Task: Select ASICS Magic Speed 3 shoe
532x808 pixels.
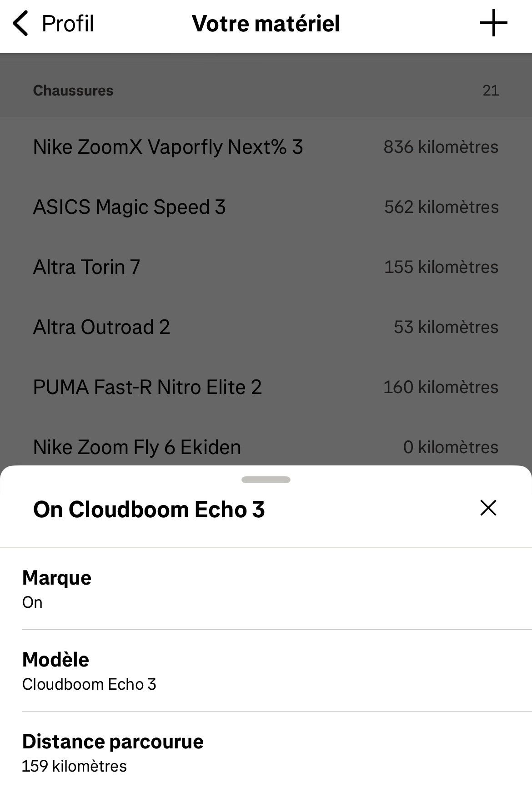Action: pyautogui.click(x=130, y=207)
